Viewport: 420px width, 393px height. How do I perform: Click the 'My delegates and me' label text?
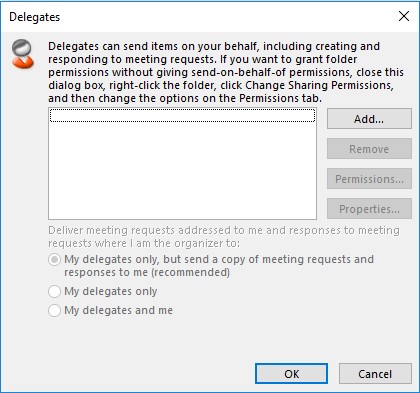pyautogui.click(x=118, y=310)
